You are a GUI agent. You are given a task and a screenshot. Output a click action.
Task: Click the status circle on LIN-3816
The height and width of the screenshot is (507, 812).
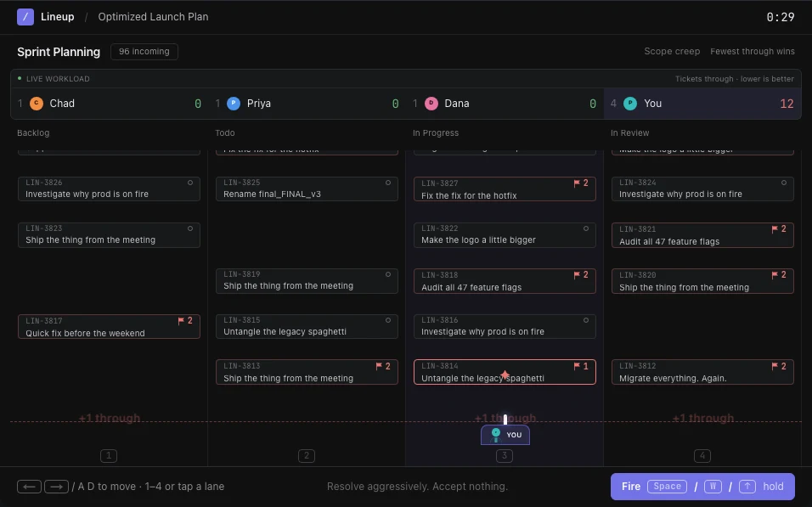(x=586, y=320)
